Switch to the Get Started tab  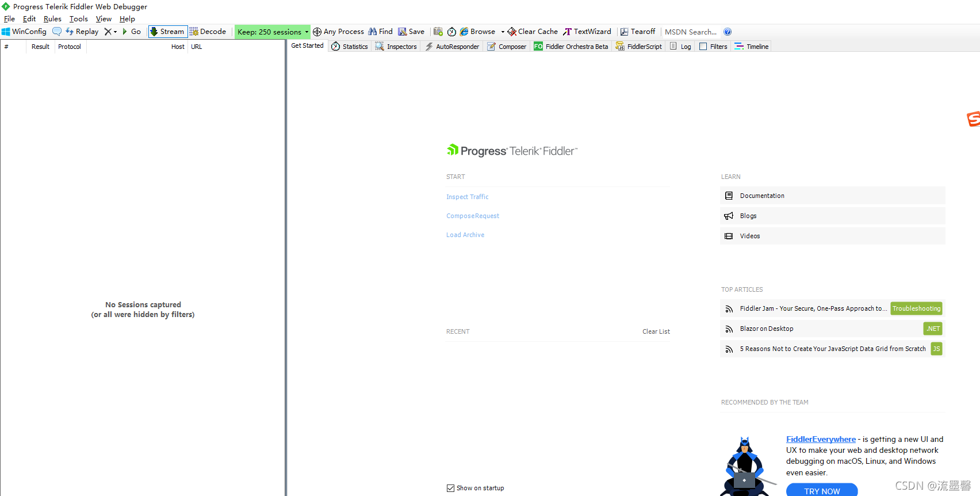point(307,46)
